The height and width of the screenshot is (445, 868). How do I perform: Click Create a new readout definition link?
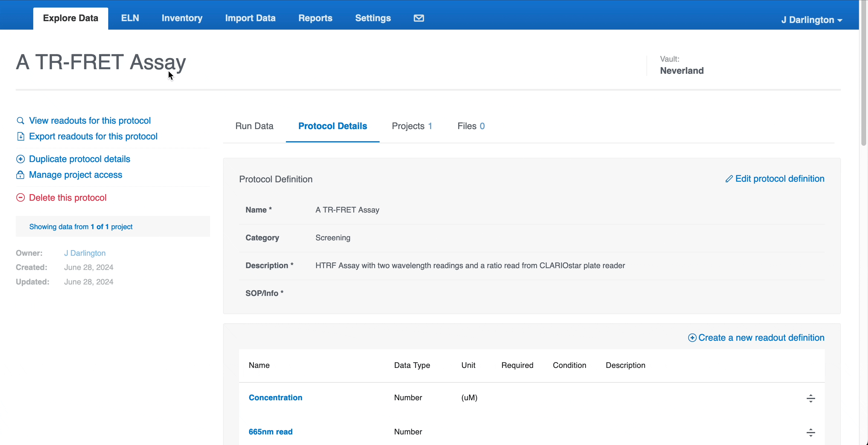tap(761, 338)
